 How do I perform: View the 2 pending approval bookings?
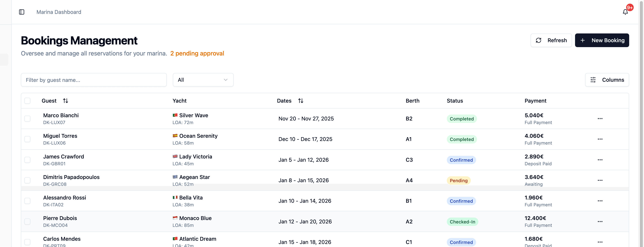(x=197, y=53)
